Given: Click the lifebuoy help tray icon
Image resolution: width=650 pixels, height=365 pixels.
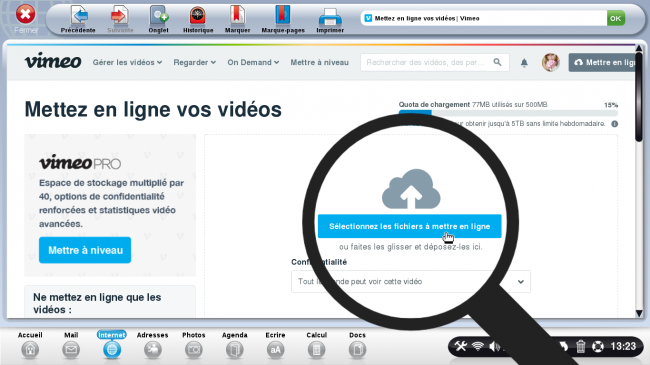Looking at the screenshot, I should coord(598,346).
